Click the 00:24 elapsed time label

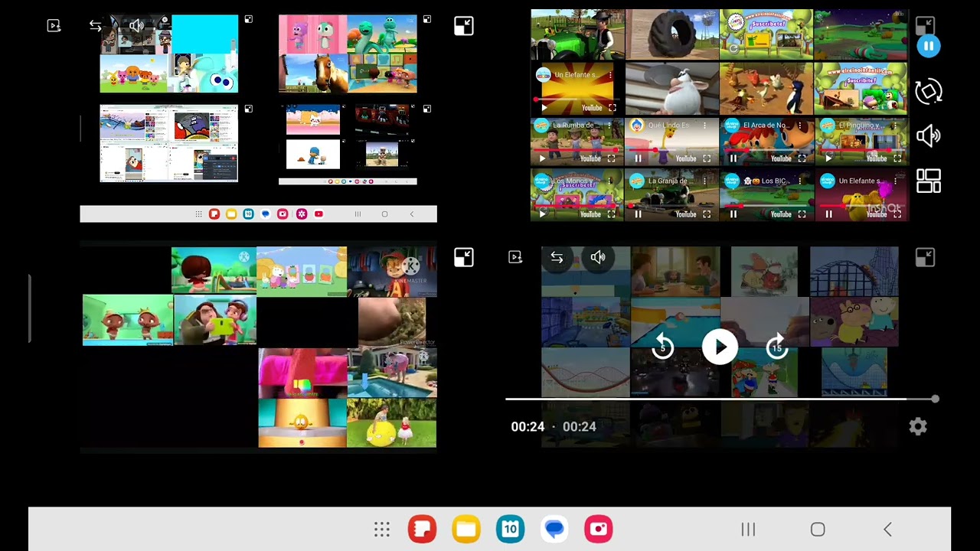tap(528, 427)
